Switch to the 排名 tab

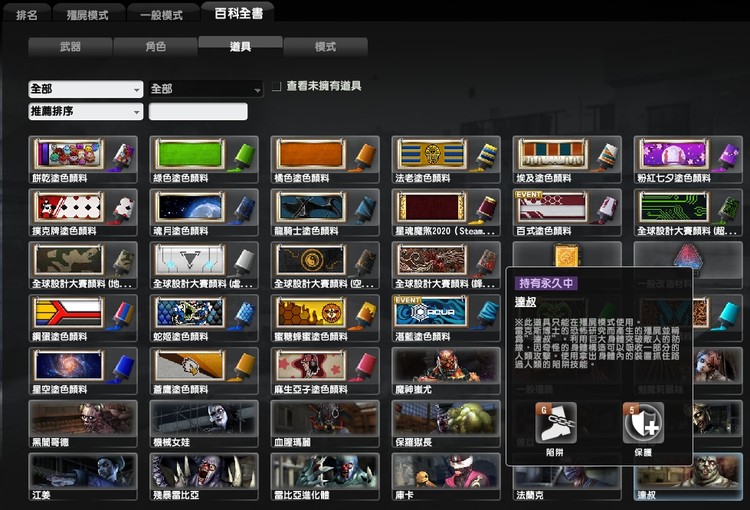click(26, 13)
